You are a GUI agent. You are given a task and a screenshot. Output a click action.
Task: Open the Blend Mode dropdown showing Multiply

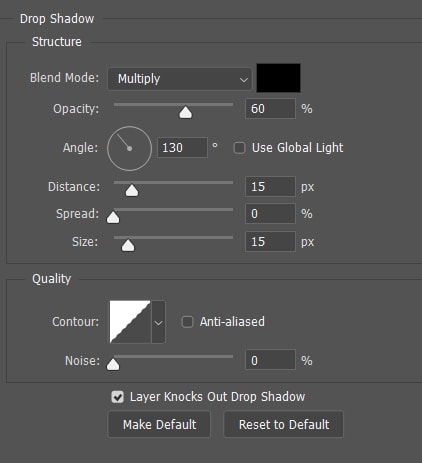pos(180,79)
